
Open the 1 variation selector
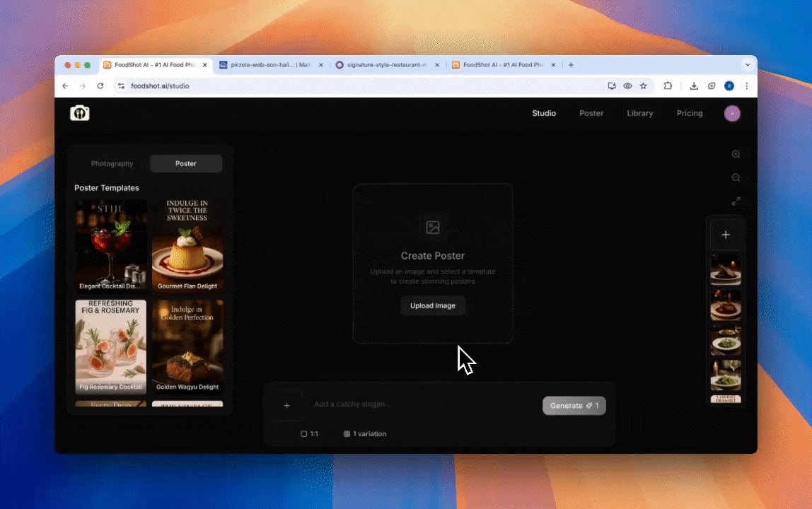[x=364, y=434]
